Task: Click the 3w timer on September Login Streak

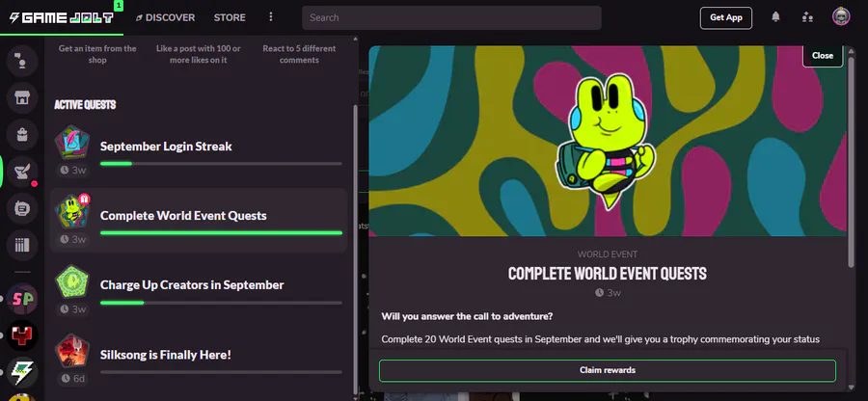Action: click(73, 171)
